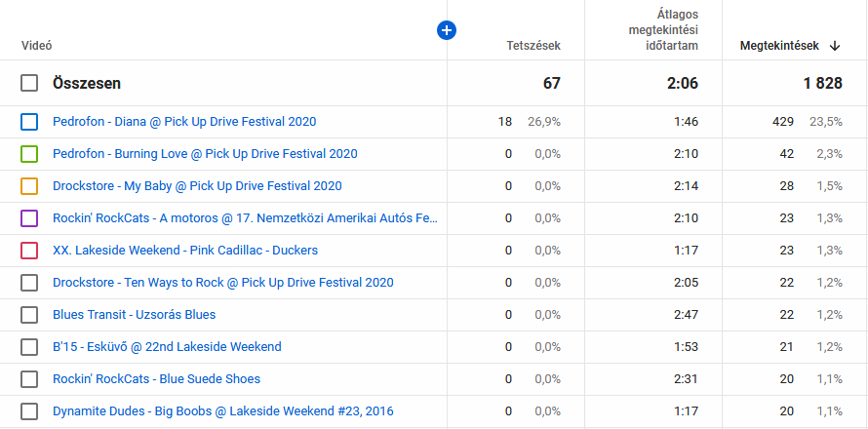
Task: Click the Megtekintések column header
Action: (778, 46)
